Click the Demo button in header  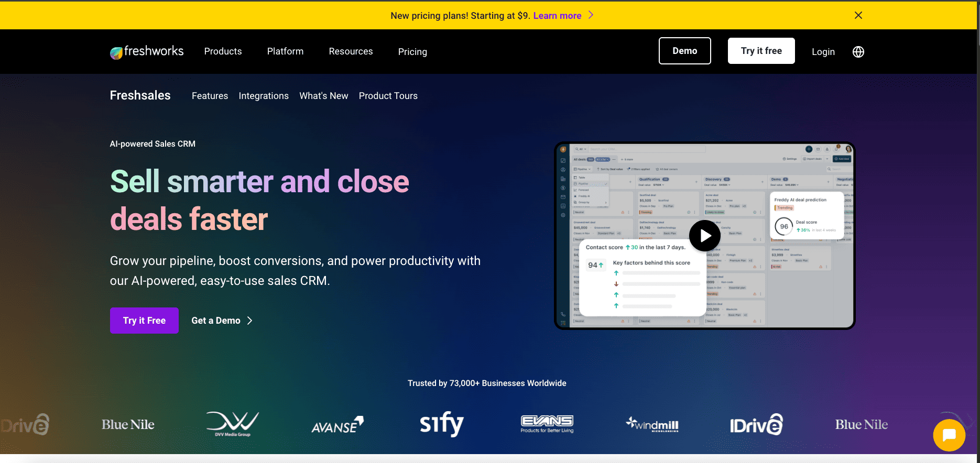coord(684,51)
